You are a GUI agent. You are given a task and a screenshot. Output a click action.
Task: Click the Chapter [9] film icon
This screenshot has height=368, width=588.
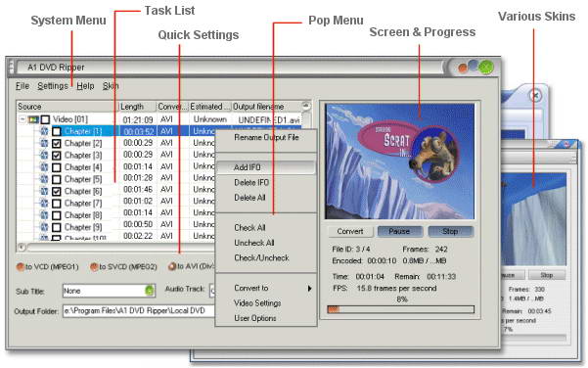44,227
